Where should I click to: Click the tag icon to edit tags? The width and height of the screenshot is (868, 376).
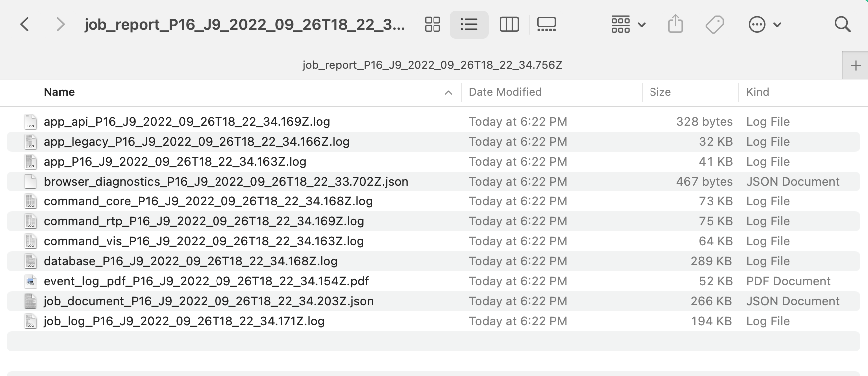(x=714, y=24)
